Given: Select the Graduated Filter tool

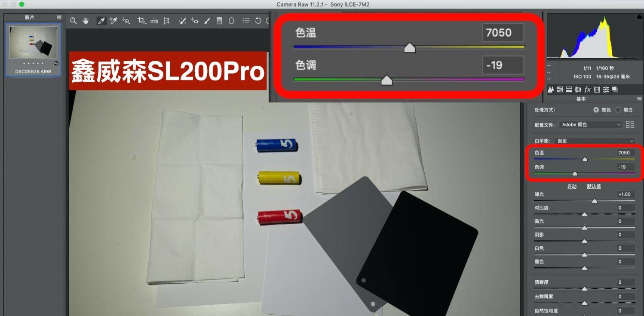Looking at the screenshot, I should (x=219, y=21).
